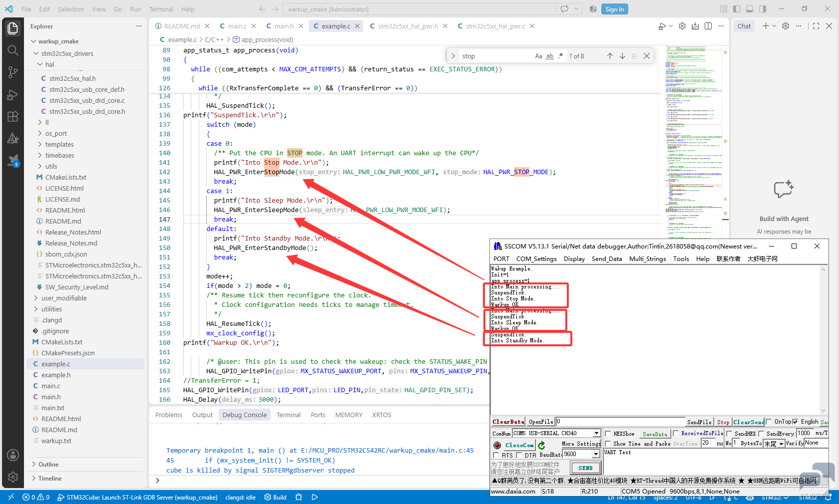Go to previous match in find widget
Image resolution: width=839 pixels, height=504 pixels.
click(610, 56)
